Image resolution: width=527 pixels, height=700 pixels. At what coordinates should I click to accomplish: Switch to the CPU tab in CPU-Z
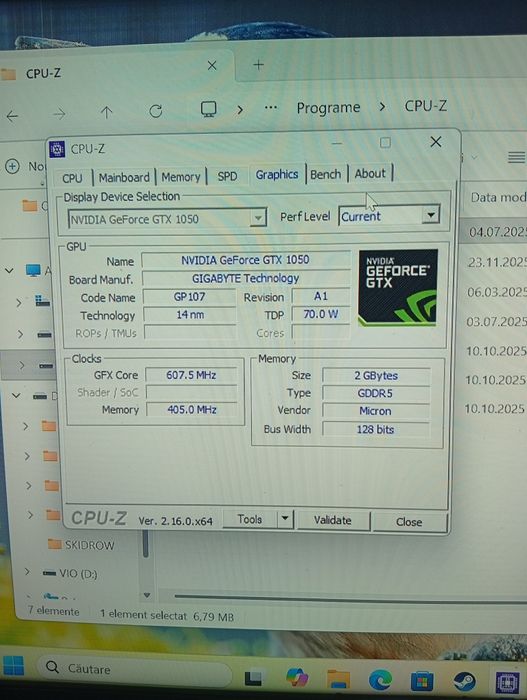tap(72, 178)
